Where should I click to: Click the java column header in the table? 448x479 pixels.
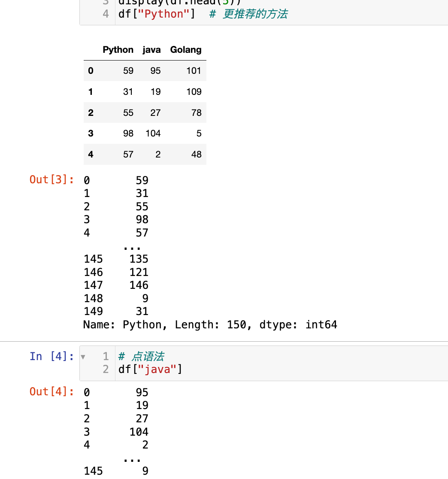pyautogui.click(x=151, y=50)
